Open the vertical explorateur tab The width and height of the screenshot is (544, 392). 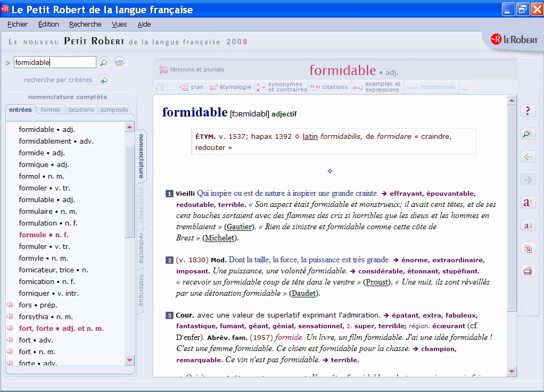[x=141, y=205]
